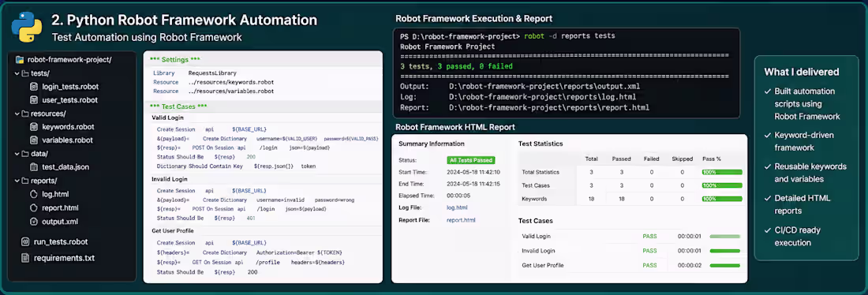Collapse the resources/ folder chevron

click(x=17, y=114)
